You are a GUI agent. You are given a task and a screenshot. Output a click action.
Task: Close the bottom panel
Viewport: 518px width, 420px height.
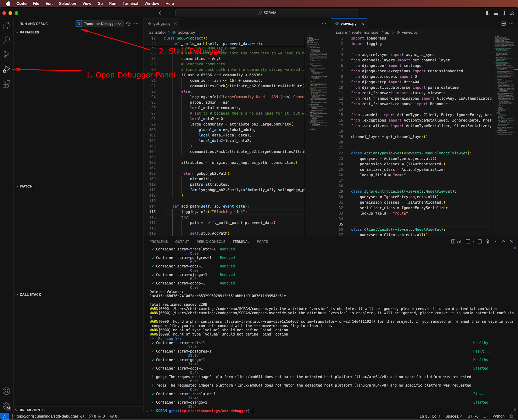point(511,242)
